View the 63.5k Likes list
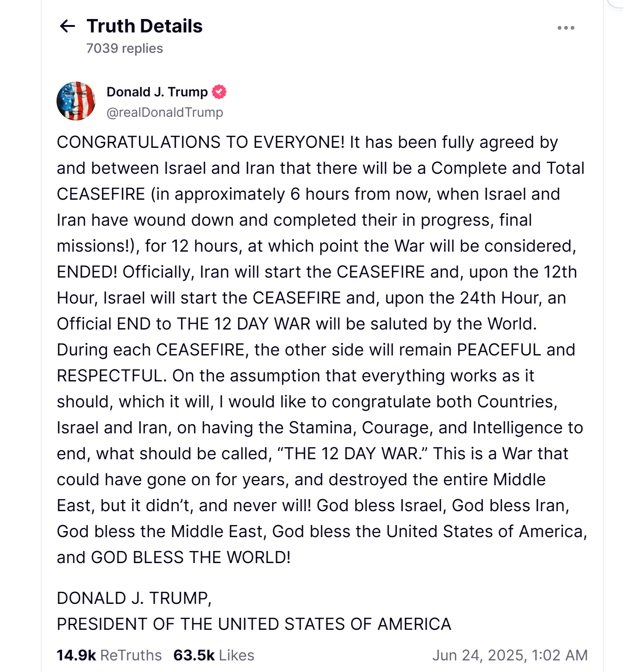 pos(214,655)
